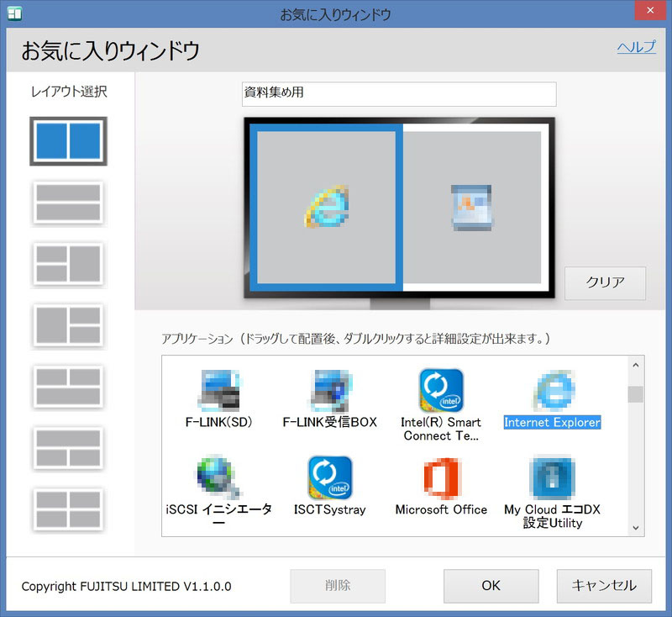Select the Microsoft Office icon
Screen dimensions: 672x617
[x=441, y=478]
